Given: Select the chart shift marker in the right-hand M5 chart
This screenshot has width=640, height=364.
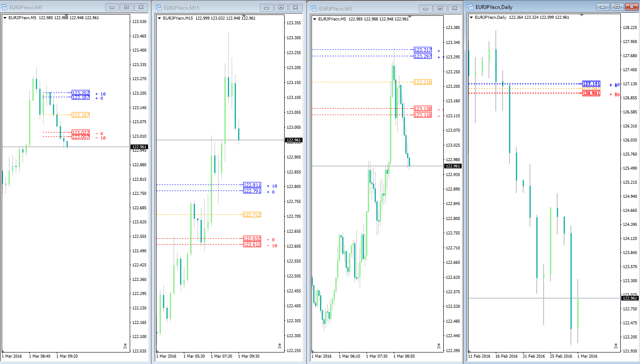Looking at the screenshot, I should pyautogui.click(x=410, y=17).
